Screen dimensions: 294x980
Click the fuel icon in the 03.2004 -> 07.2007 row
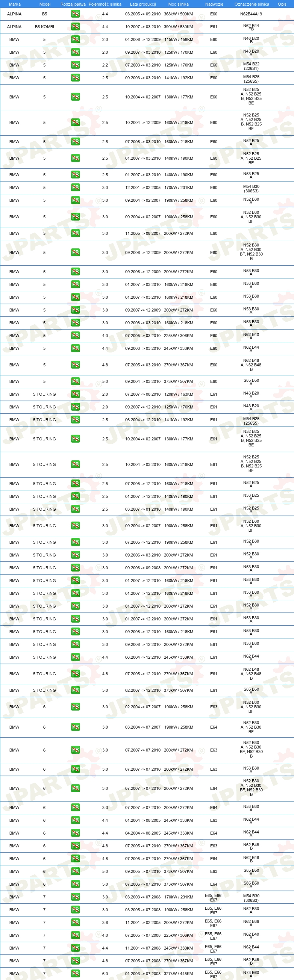pyautogui.click(x=76, y=727)
